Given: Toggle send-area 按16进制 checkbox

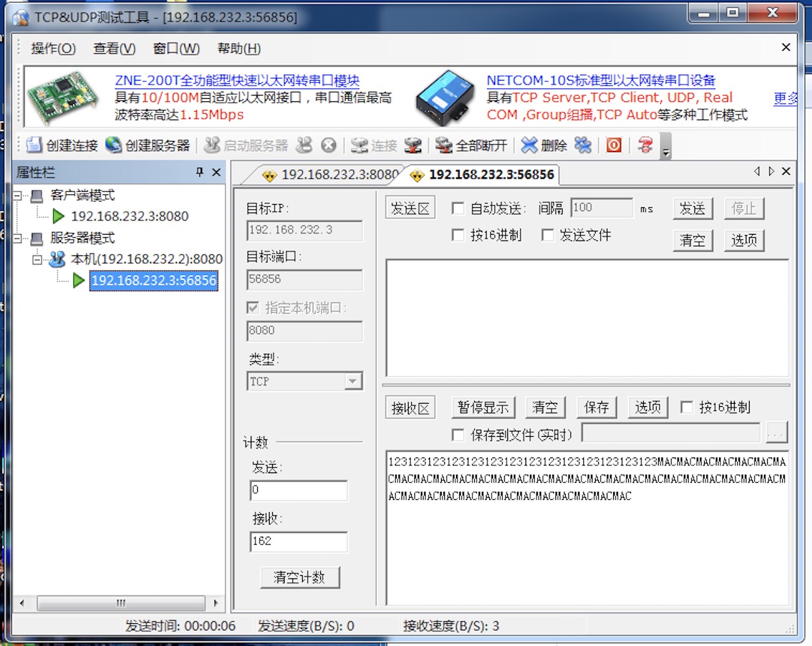Looking at the screenshot, I should pos(457,235).
